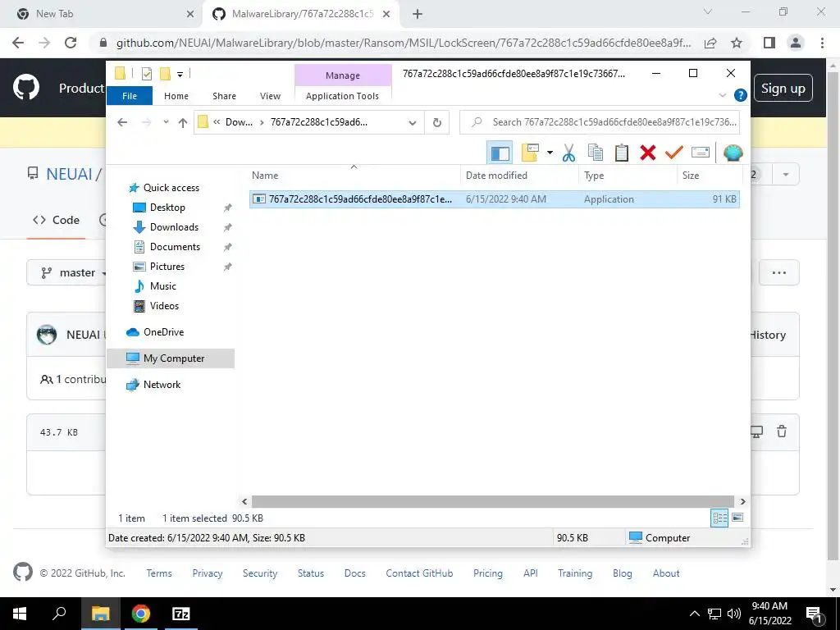
Task: Click the red X Delete icon
Action: (x=648, y=153)
